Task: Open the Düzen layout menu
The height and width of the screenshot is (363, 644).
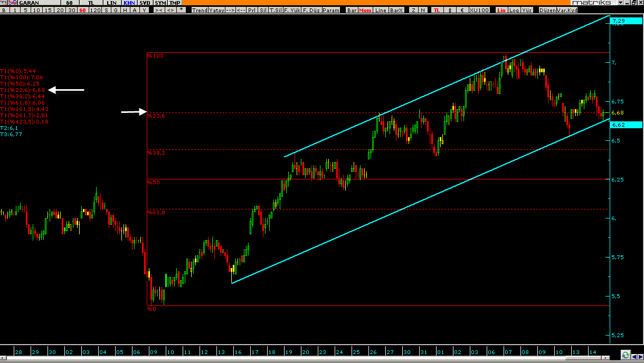Action: pos(547,10)
